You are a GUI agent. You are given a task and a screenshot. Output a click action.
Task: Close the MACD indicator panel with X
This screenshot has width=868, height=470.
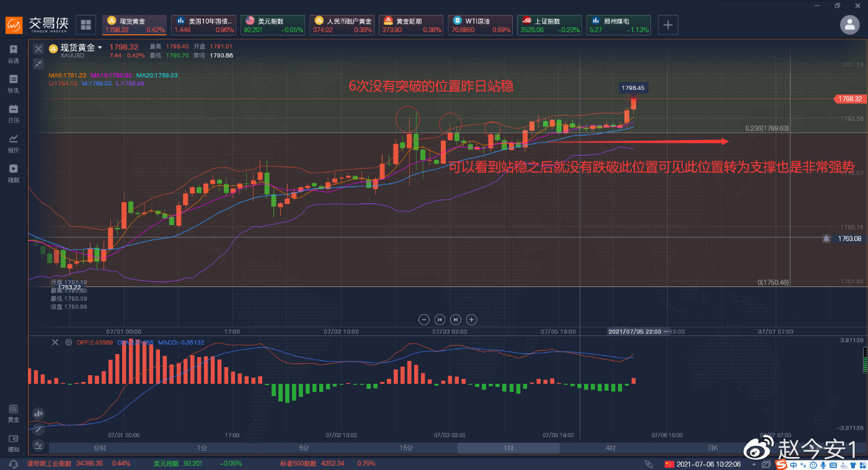[55, 342]
